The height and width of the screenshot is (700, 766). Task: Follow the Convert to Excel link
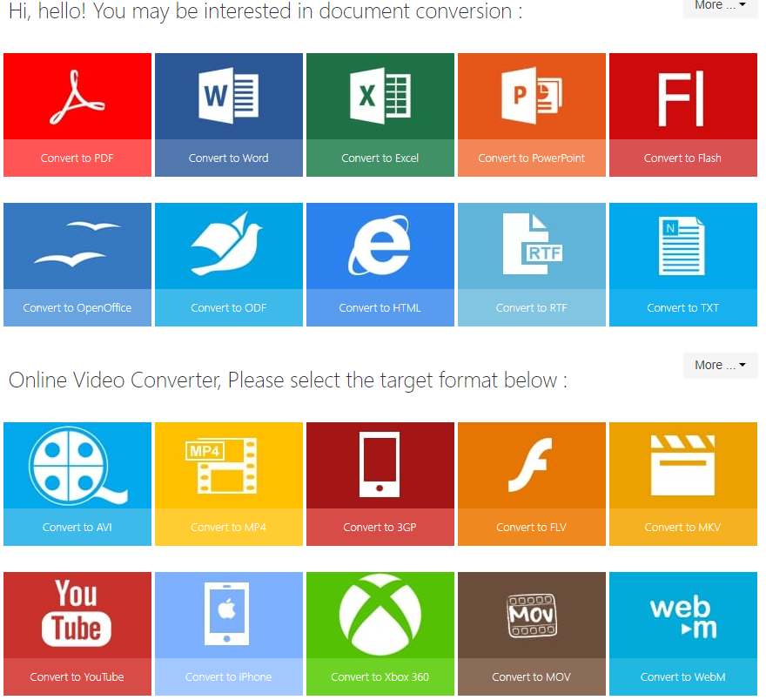pyautogui.click(x=380, y=158)
